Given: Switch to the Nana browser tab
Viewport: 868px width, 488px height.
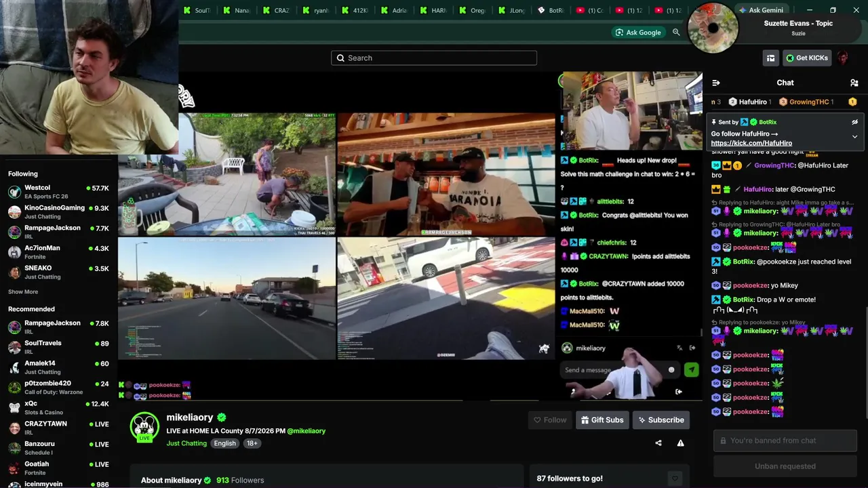Looking at the screenshot, I should 237,10.
